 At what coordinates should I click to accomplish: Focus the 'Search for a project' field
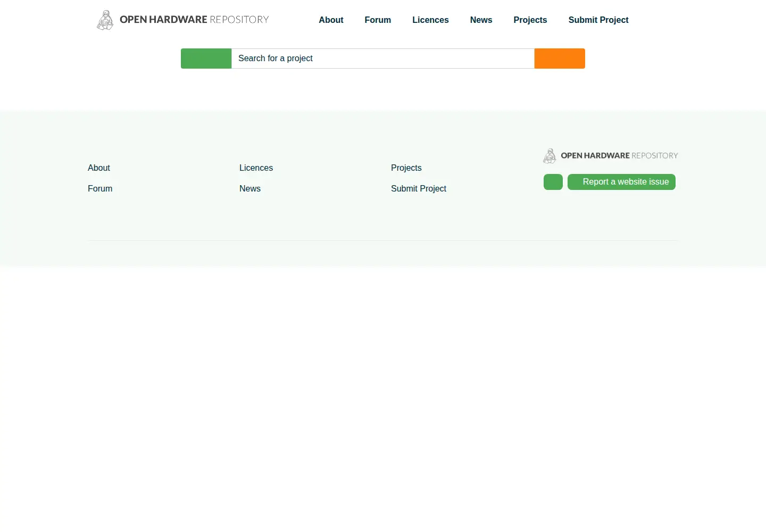(383, 59)
